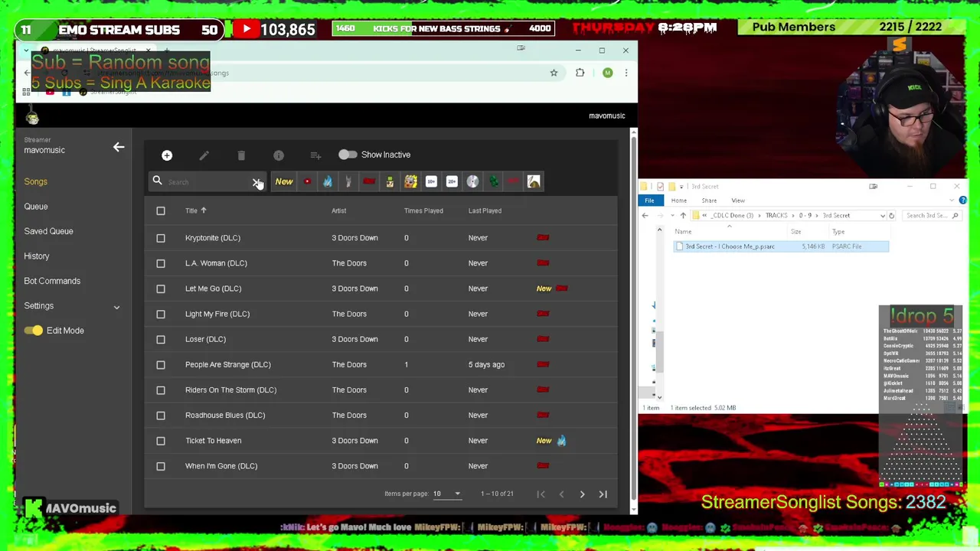Open the song info icon

(279, 155)
